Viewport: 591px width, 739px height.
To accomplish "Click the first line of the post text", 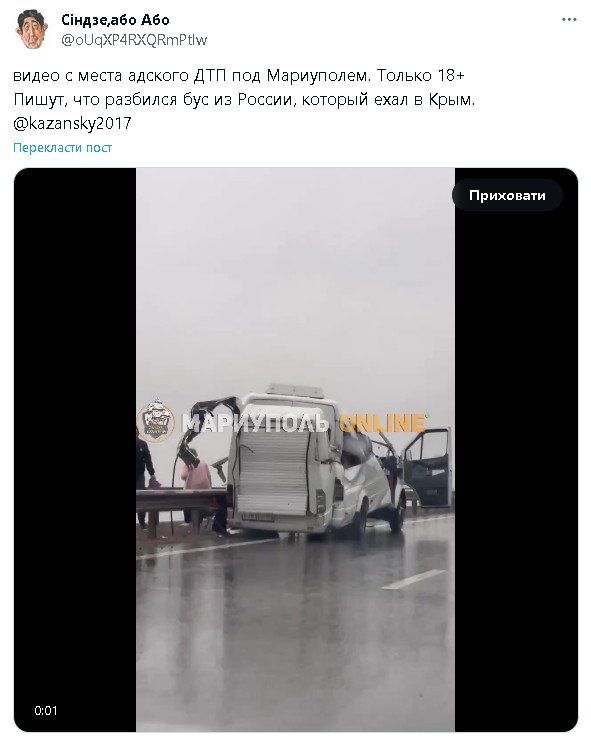I will pos(239,75).
